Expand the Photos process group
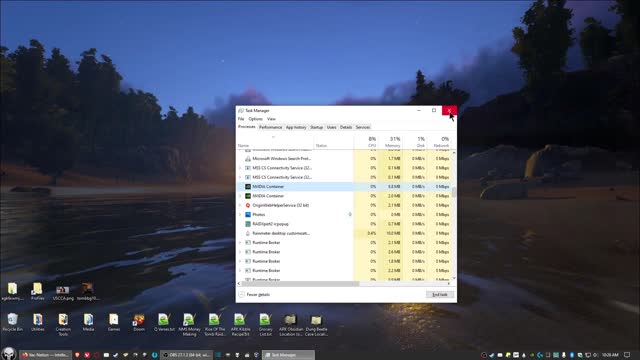Image resolution: width=640 pixels, height=360 pixels. click(x=240, y=215)
